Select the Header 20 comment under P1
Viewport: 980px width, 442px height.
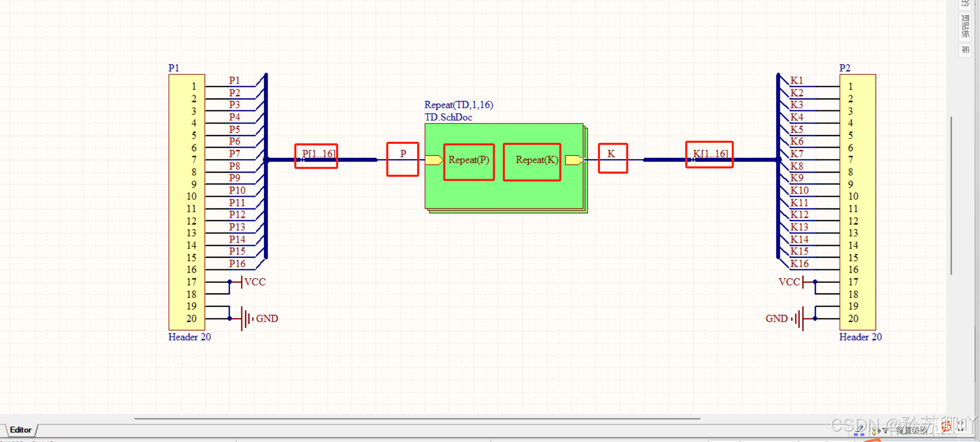pos(190,337)
